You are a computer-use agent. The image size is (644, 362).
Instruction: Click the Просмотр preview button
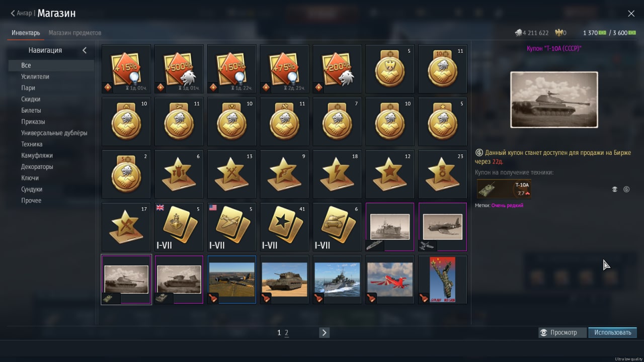(562, 332)
